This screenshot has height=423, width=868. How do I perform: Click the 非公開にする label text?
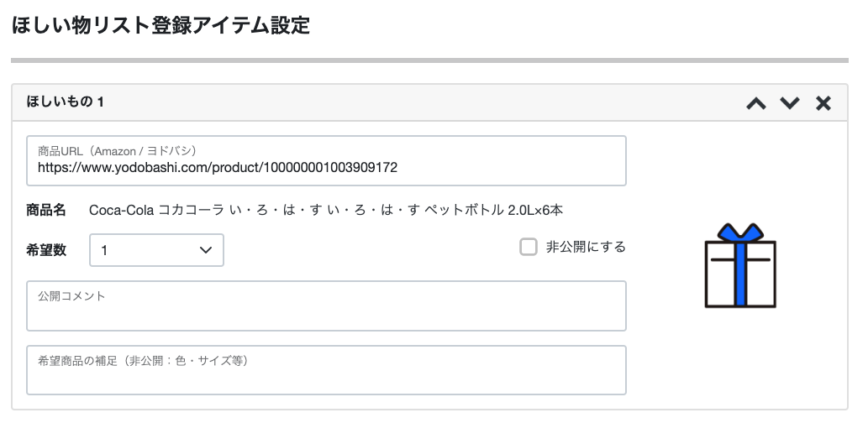586,247
